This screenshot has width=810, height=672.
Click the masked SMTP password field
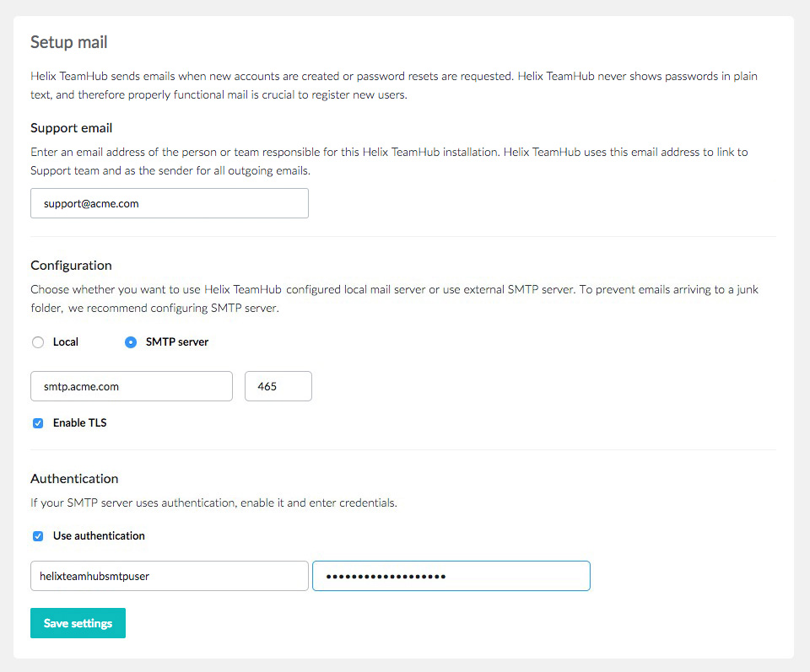[451, 576]
